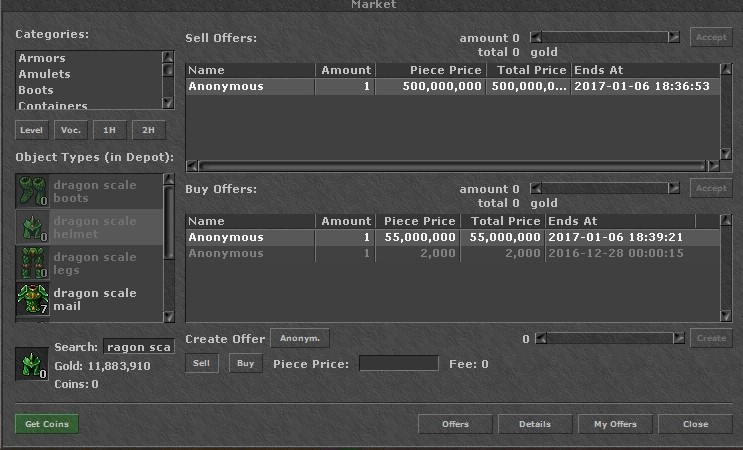
Task: Toggle the Voc. vocation filter
Action: pyautogui.click(x=70, y=130)
